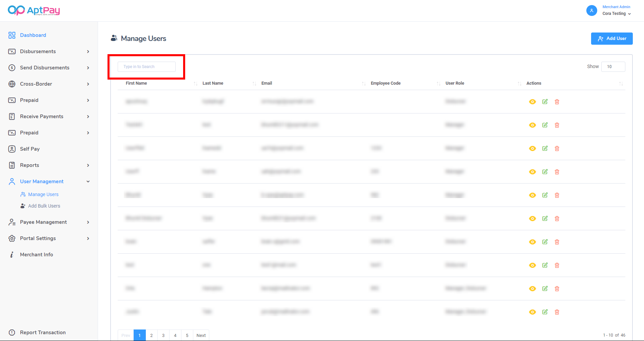Viewport: 644px width, 341px height.
Task: Click the Add User button
Action: [611, 39]
